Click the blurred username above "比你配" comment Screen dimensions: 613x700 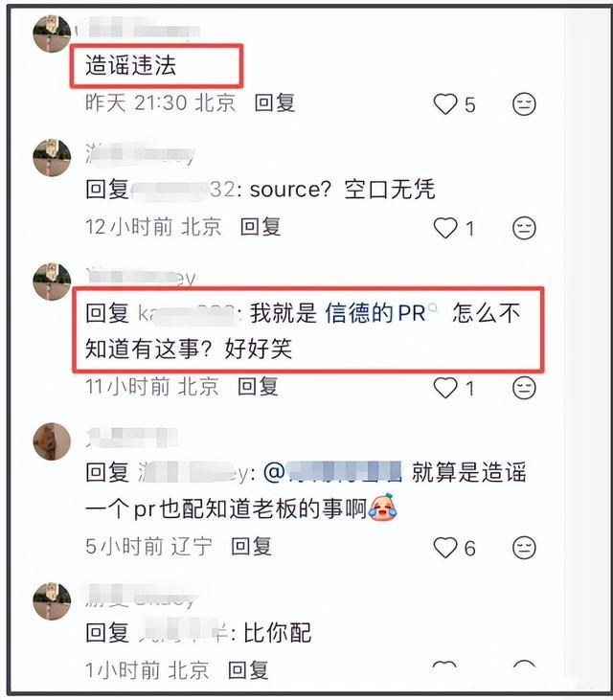tap(141, 596)
